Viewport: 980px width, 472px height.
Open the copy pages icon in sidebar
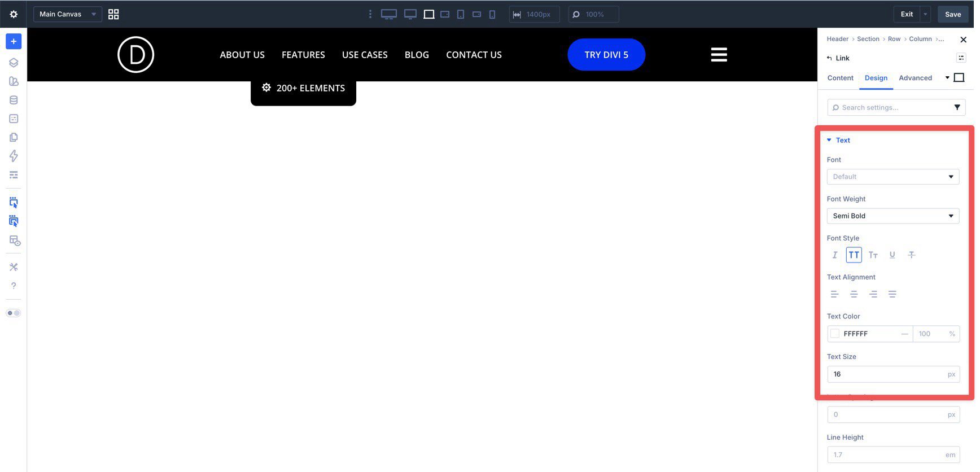tap(14, 137)
